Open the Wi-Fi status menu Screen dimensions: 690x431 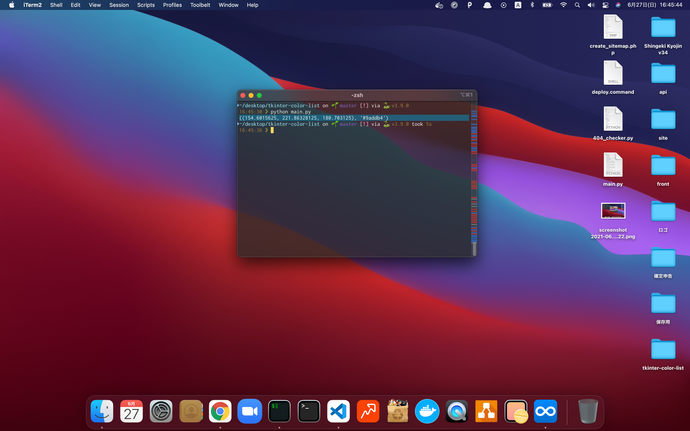[x=563, y=5]
